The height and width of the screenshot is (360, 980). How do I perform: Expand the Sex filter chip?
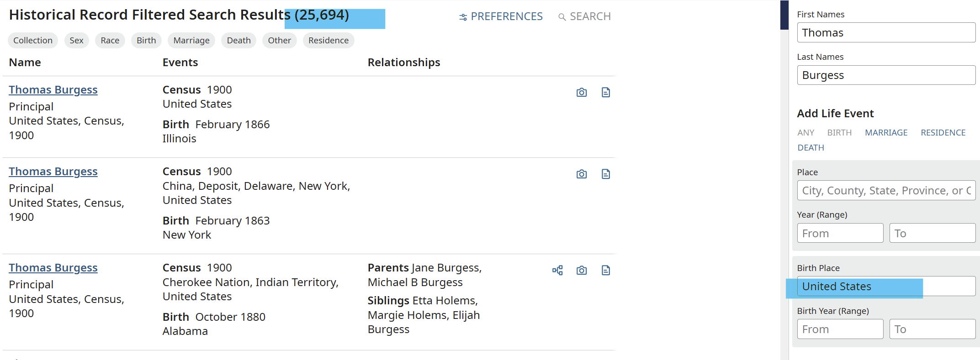[76, 41]
